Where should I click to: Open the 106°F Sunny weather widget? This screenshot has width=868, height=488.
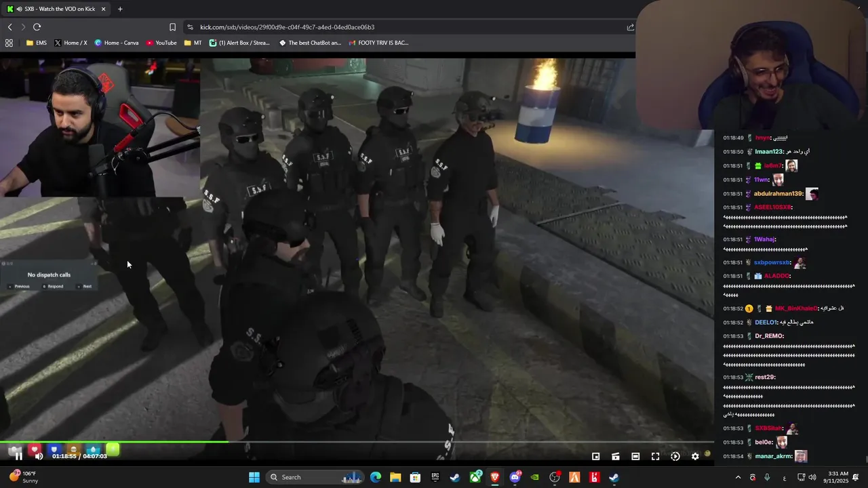(x=24, y=477)
